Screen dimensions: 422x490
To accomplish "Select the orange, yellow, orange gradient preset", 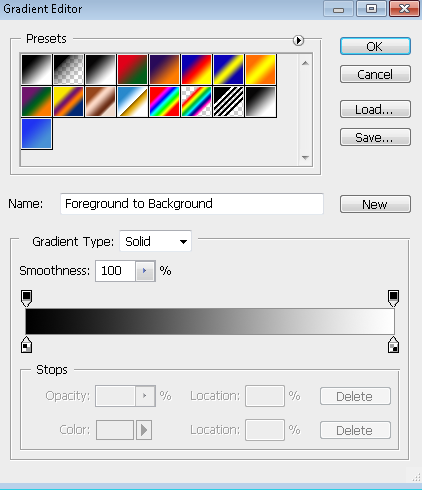I will click(260, 69).
